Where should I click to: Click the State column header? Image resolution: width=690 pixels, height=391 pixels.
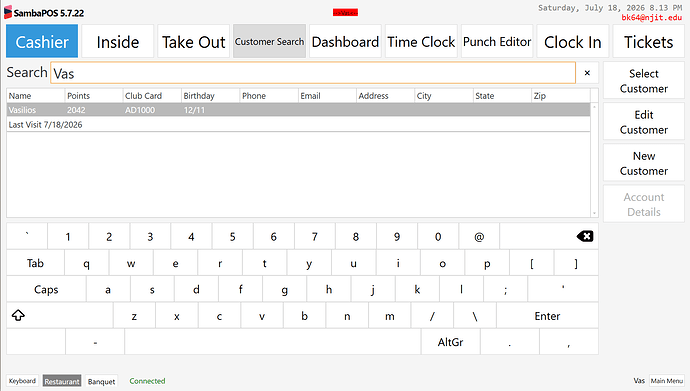pyautogui.click(x=502, y=95)
